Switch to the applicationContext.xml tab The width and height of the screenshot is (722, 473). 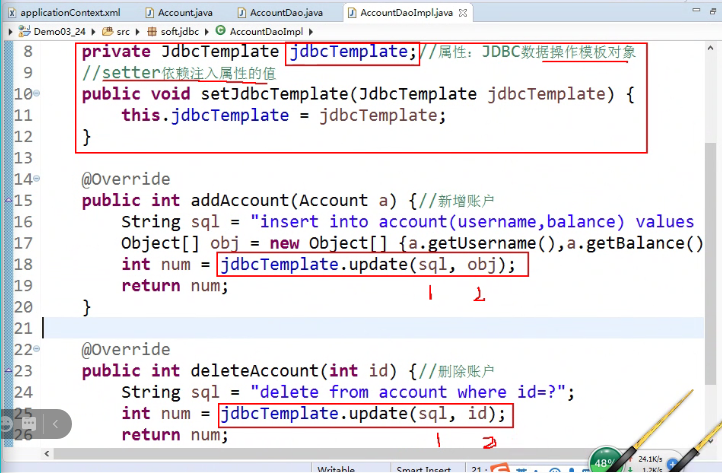64,12
